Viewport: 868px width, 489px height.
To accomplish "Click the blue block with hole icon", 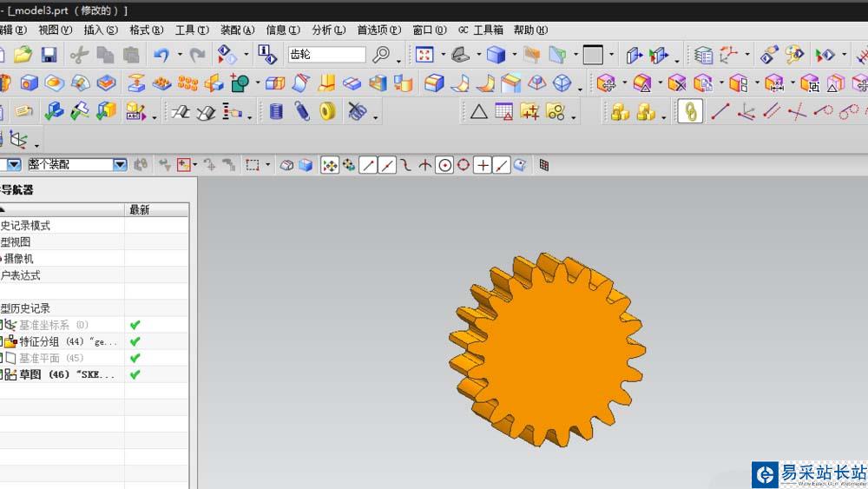I will click(30, 83).
